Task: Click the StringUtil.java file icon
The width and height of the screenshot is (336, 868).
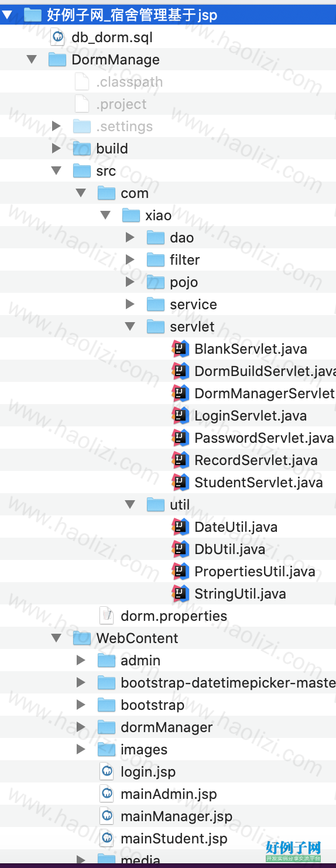Action: (x=180, y=594)
